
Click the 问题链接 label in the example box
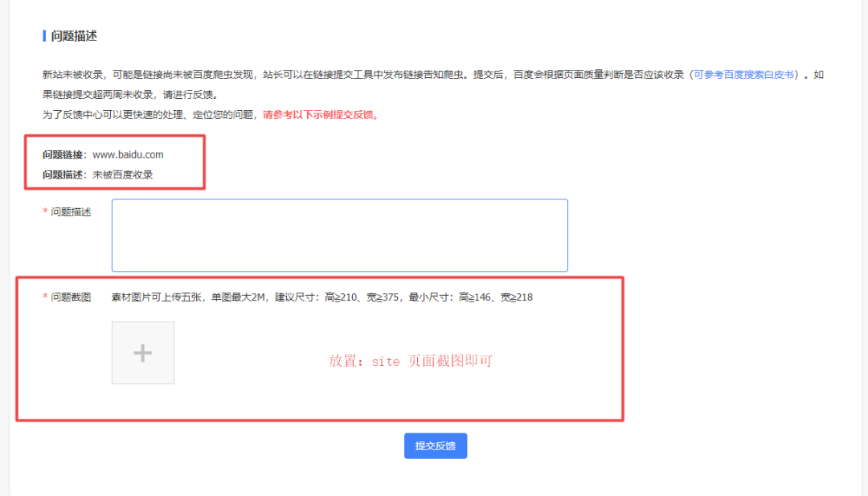coord(63,154)
